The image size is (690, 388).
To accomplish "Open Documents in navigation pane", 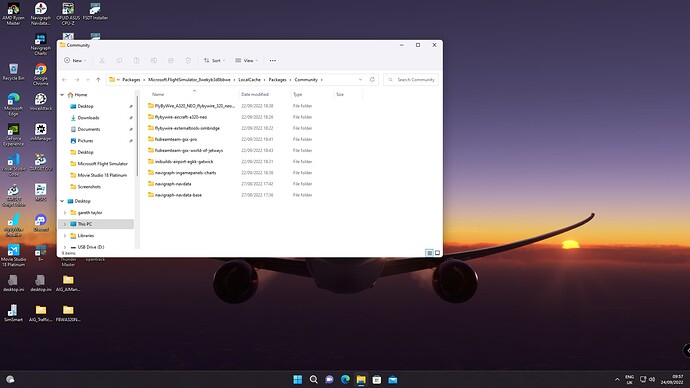I will [89, 129].
